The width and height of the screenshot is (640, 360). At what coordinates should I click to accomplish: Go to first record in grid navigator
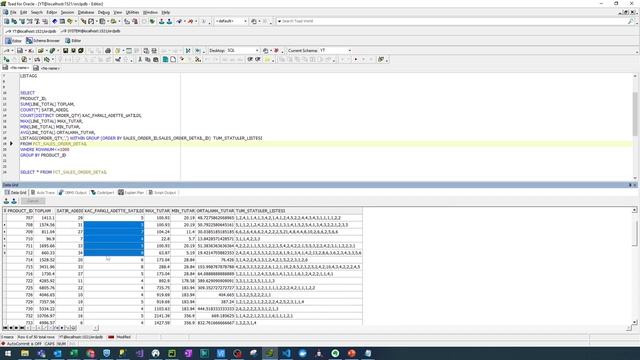pyautogui.click(x=5, y=328)
